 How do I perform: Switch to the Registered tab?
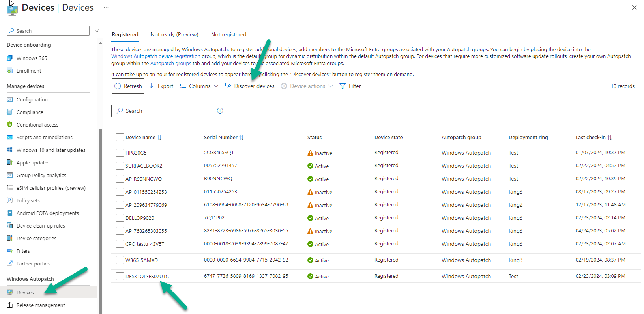[125, 34]
